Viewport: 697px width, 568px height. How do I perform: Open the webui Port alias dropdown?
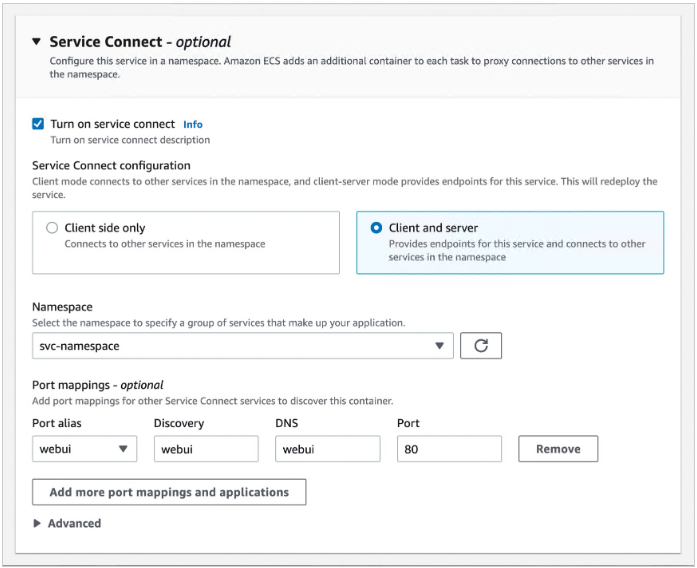coord(84,449)
